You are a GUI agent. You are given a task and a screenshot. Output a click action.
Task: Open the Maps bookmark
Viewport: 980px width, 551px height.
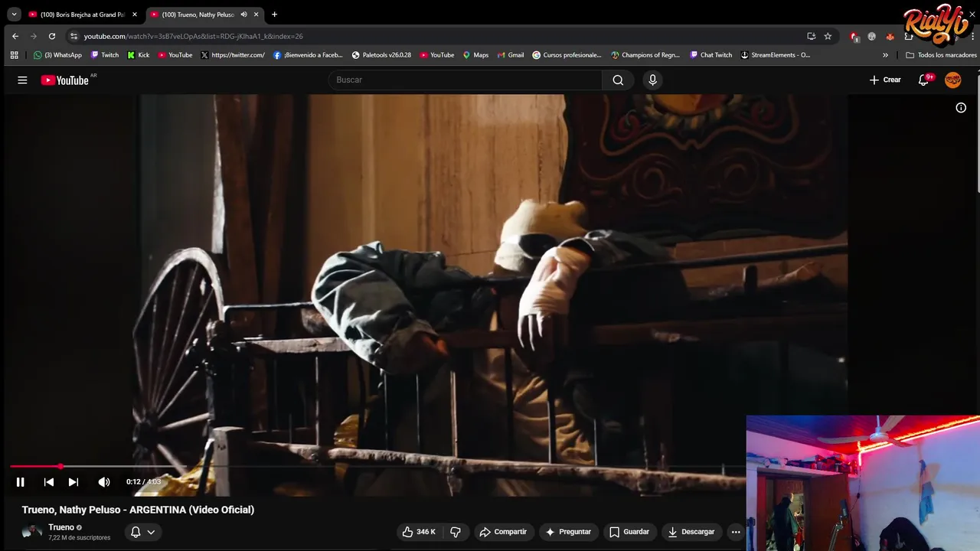(475, 55)
